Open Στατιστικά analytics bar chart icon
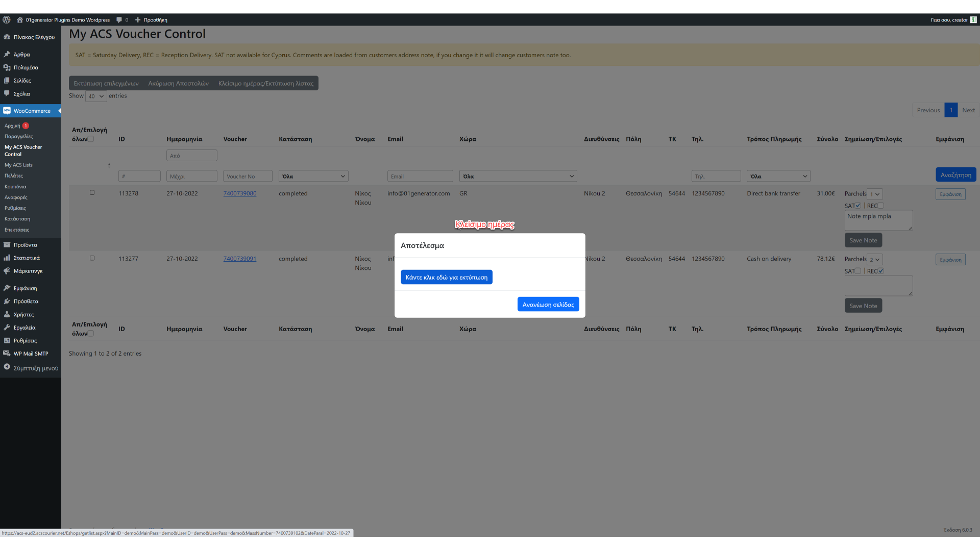The height and width of the screenshot is (551, 980). [7, 258]
